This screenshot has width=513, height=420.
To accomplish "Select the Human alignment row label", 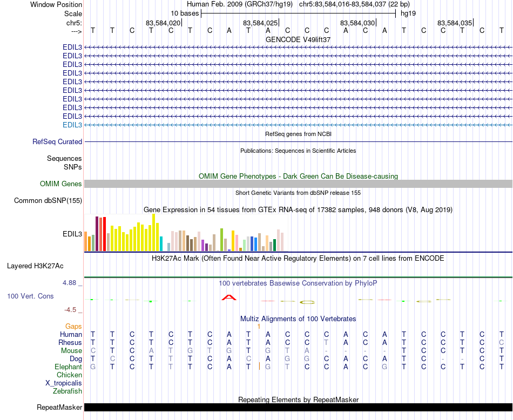I will pyautogui.click(x=71, y=334).
